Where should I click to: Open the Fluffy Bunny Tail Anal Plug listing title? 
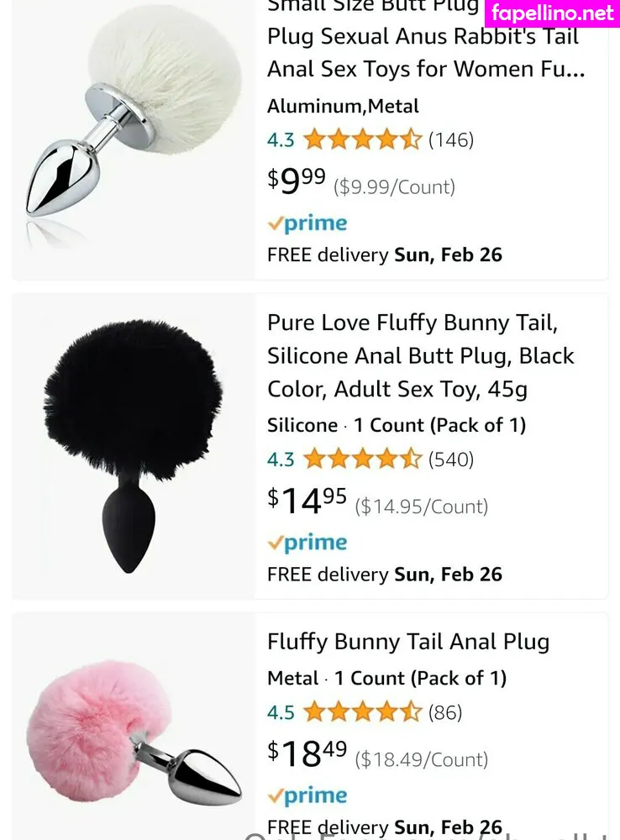(408, 642)
